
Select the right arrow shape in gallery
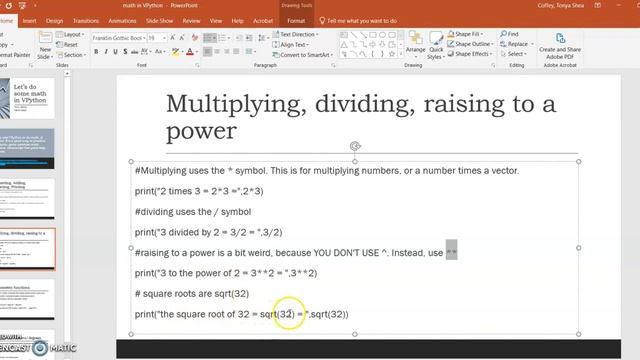point(373,44)
